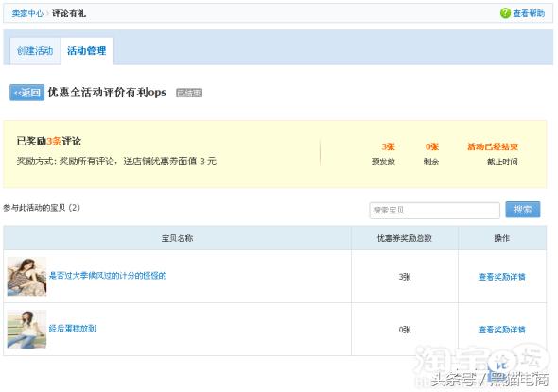Switch to the 创建活动 tab
Image resolution: width=558 pixels, height=392 pixels.
(x=35, y=51)
